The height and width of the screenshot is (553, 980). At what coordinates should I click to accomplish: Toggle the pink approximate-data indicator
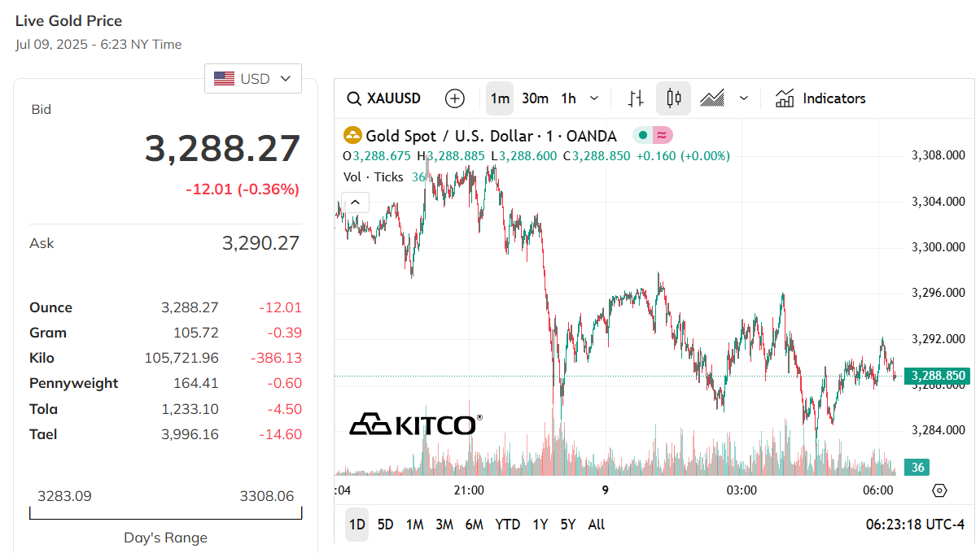click(x=662, y=136)
